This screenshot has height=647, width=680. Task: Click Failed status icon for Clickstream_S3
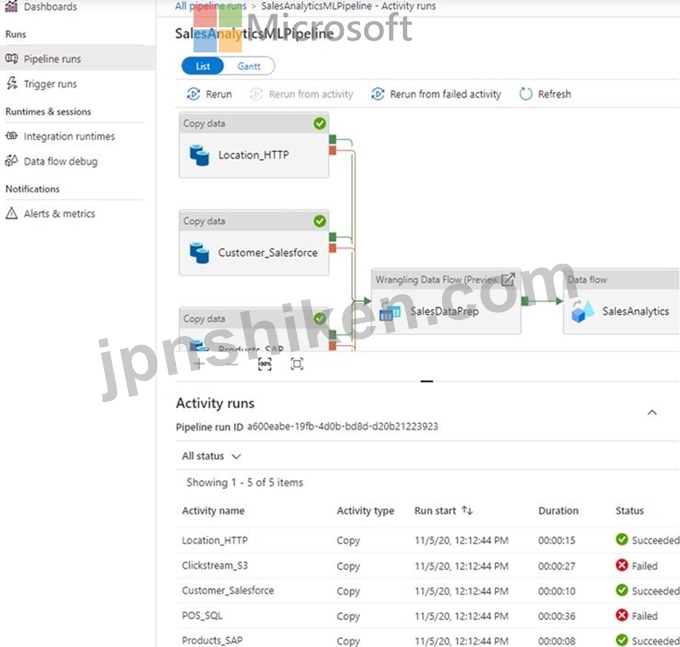(x=622, y=565)
